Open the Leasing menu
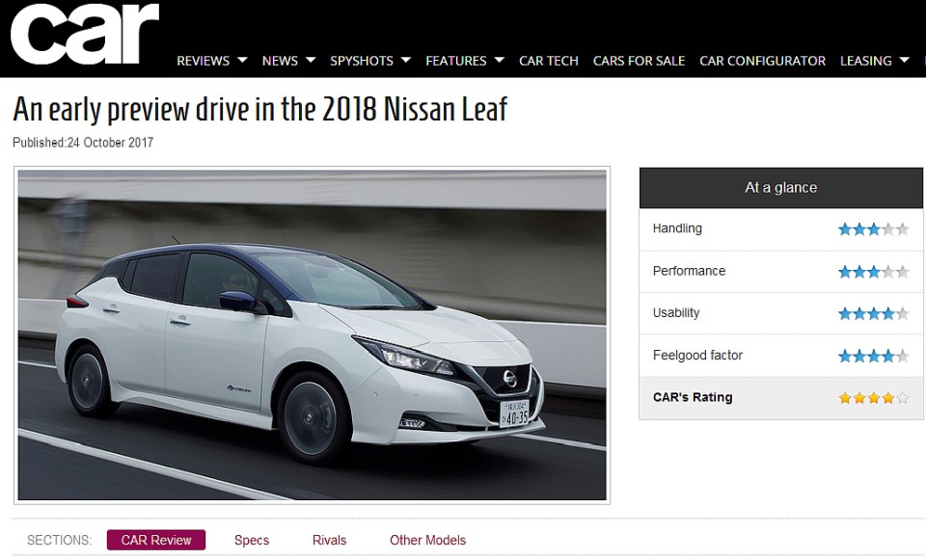This screenshot has width=926, height=560. pyautogui.click(x=866, y=61)
